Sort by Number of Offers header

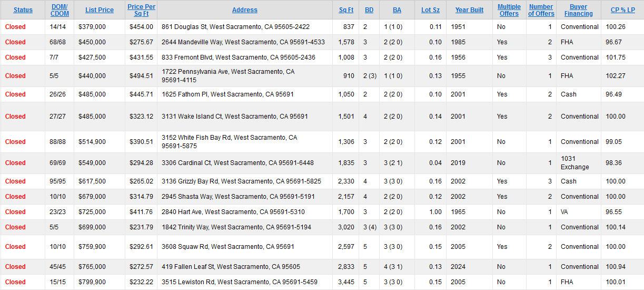pyautogui.click(x=541, y=10)
